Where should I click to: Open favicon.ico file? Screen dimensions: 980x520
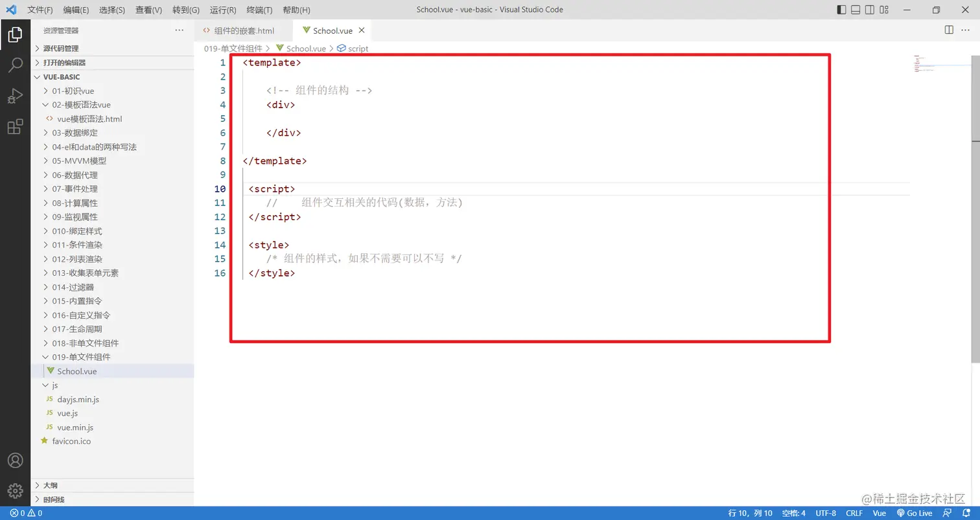pos(112,441)
